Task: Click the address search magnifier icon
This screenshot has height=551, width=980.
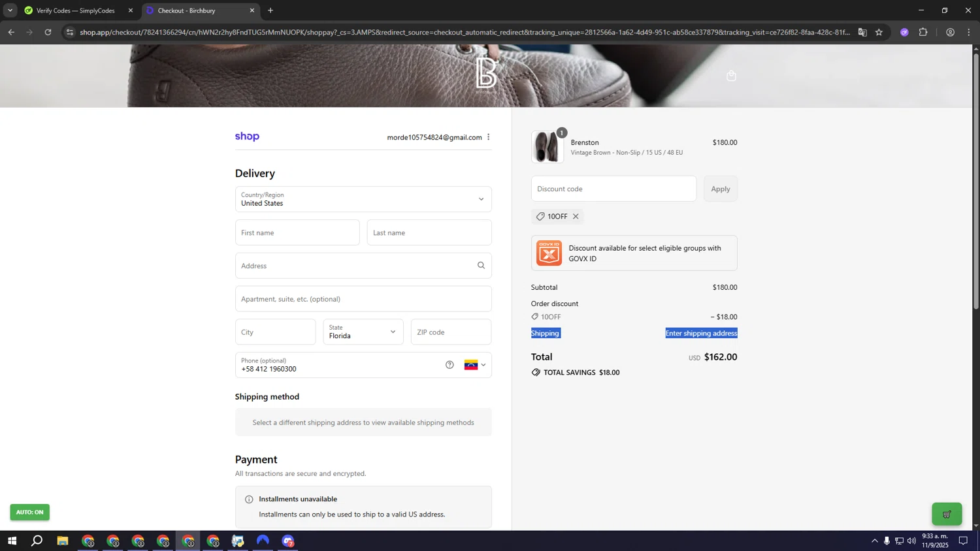Action: pos(481,265)
